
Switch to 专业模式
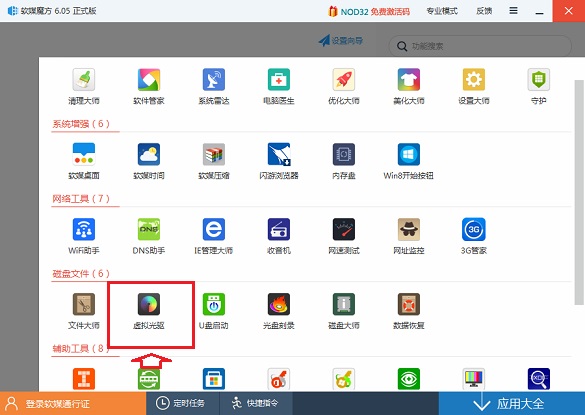point(442,11)
